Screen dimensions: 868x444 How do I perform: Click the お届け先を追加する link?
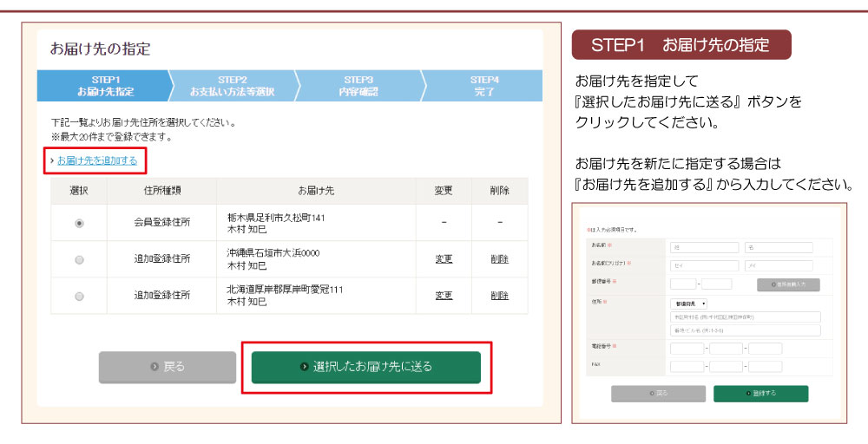[97, 160]
